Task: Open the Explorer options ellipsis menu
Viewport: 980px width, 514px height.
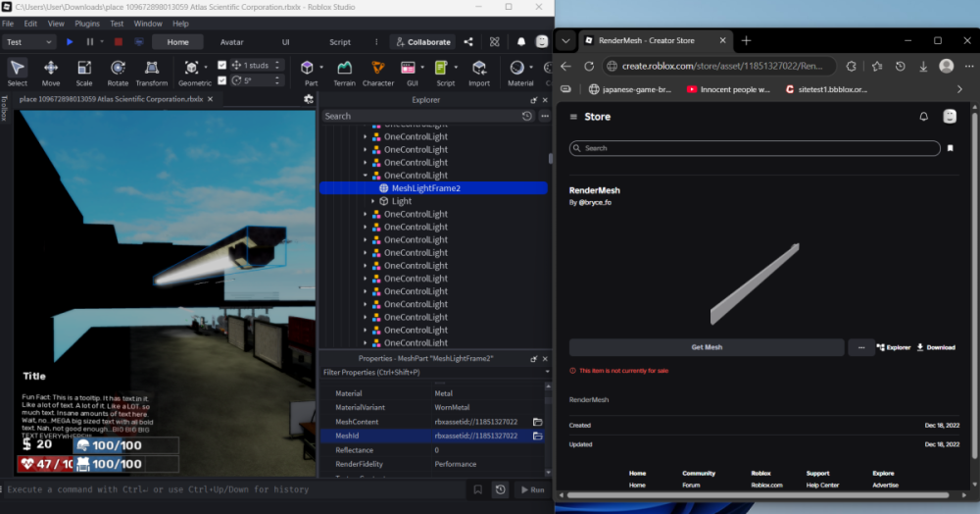Action: 544,116
